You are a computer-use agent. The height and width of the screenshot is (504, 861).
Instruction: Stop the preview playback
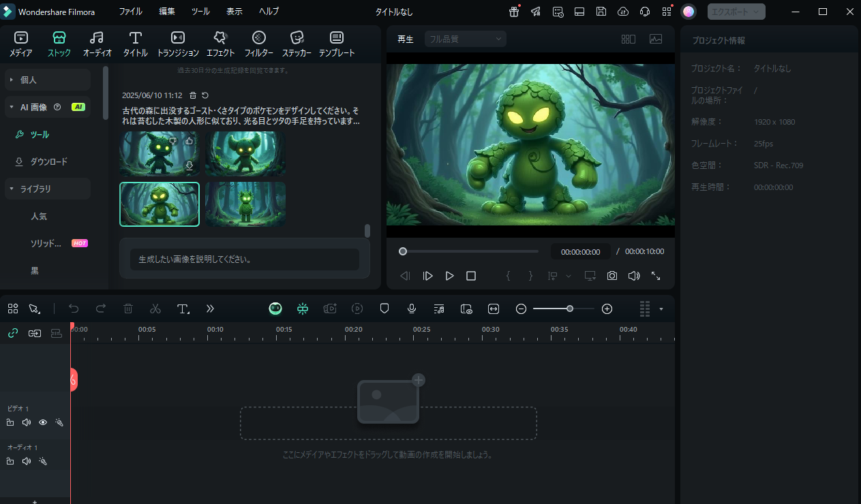471,276
